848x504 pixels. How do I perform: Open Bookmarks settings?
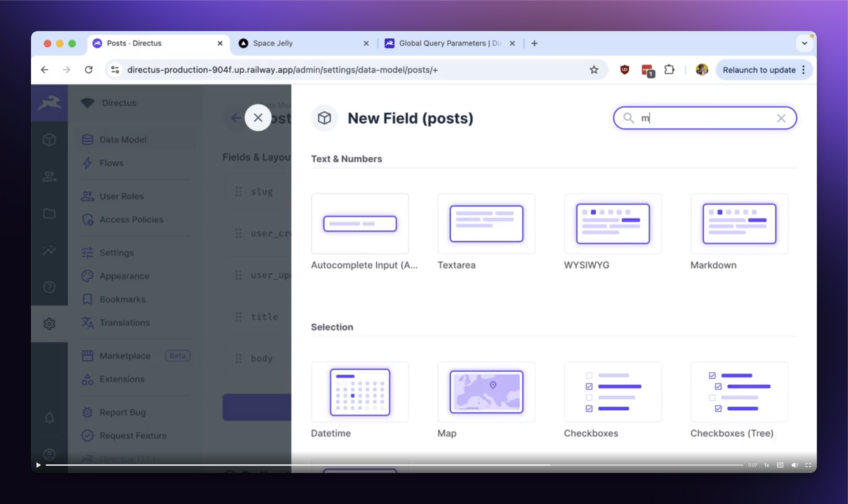tap(135, 299)
